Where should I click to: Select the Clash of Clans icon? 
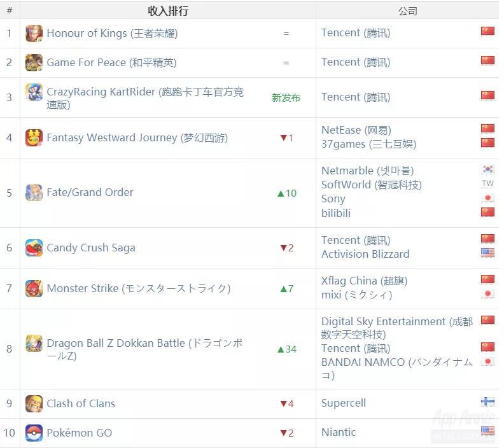pyautogui.click(x=34, y=403)
